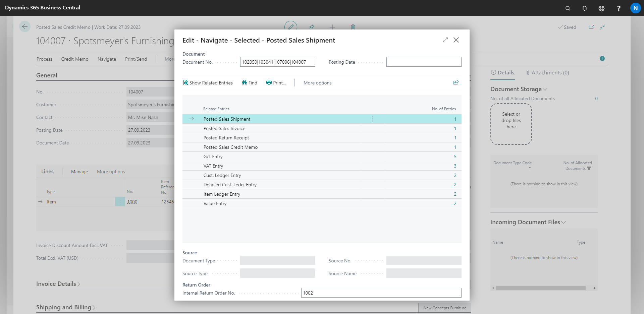Click the Posting Date field in dialog
The width and height of the screenshot is (644, 314).
click(424, 62)
